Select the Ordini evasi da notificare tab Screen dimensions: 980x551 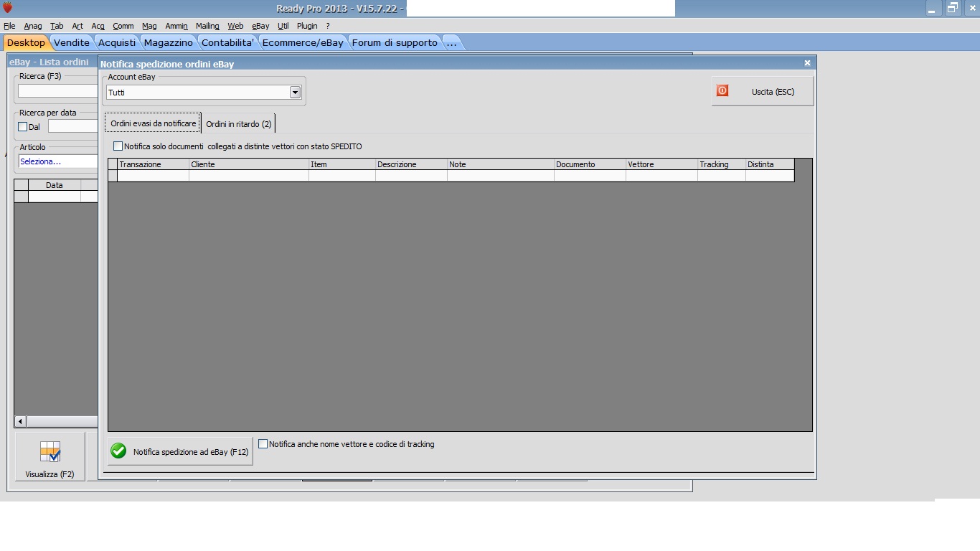(x=154, y=123)
